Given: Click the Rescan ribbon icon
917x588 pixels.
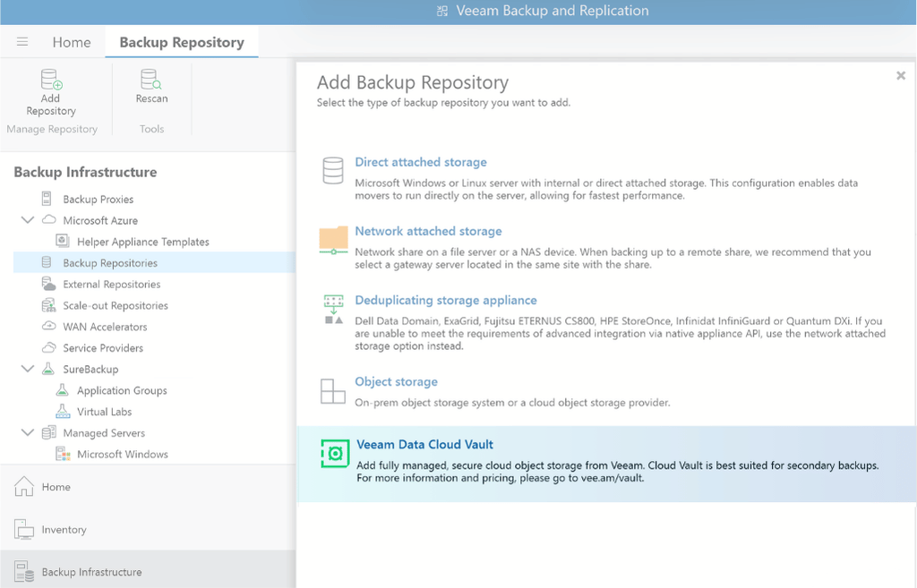Looking at the screenshot, I should point(150,79).
